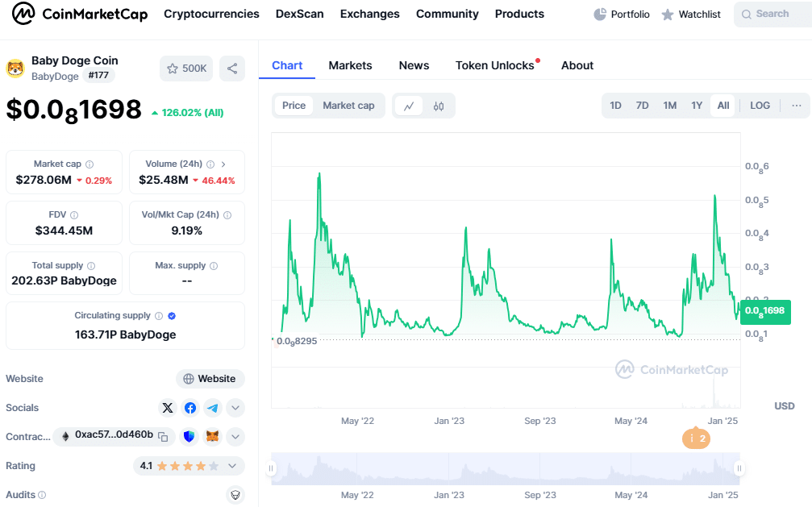This screenshot has width=812, height=507.
Task: Open the CoinMarketCap home logo
Action: pyautogui.click(x=81, y=14)
